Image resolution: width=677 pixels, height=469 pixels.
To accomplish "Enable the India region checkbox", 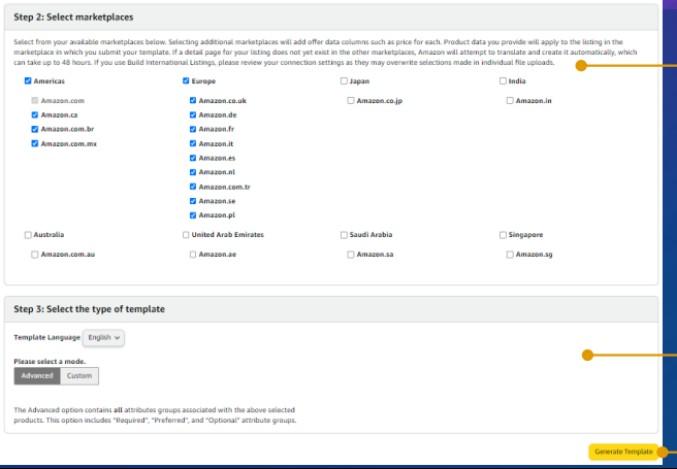I will 503,81.
